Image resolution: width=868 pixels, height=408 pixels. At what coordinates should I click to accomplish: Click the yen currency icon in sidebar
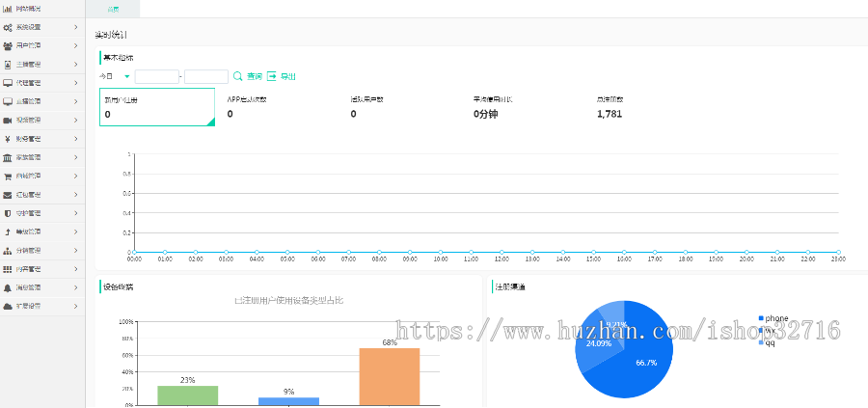(8, 139)
